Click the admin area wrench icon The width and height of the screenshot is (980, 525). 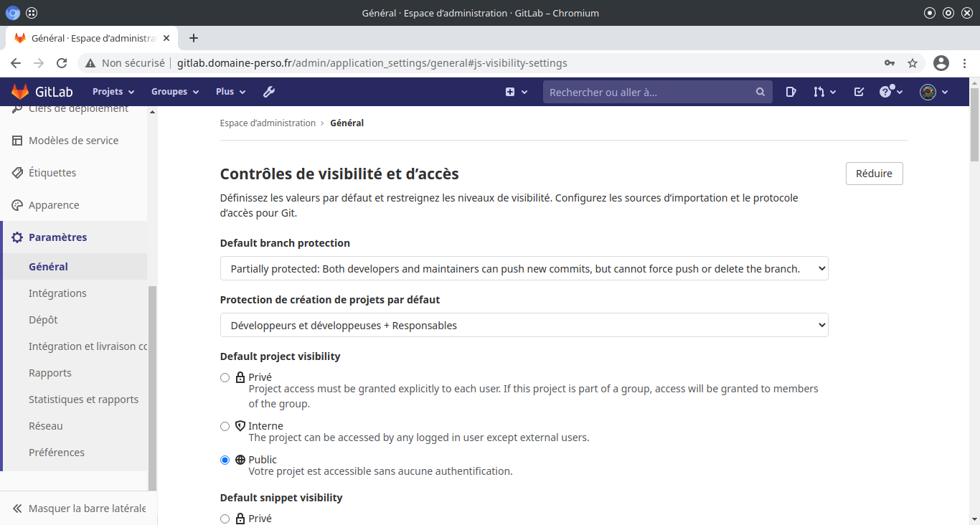click(269, 92)
